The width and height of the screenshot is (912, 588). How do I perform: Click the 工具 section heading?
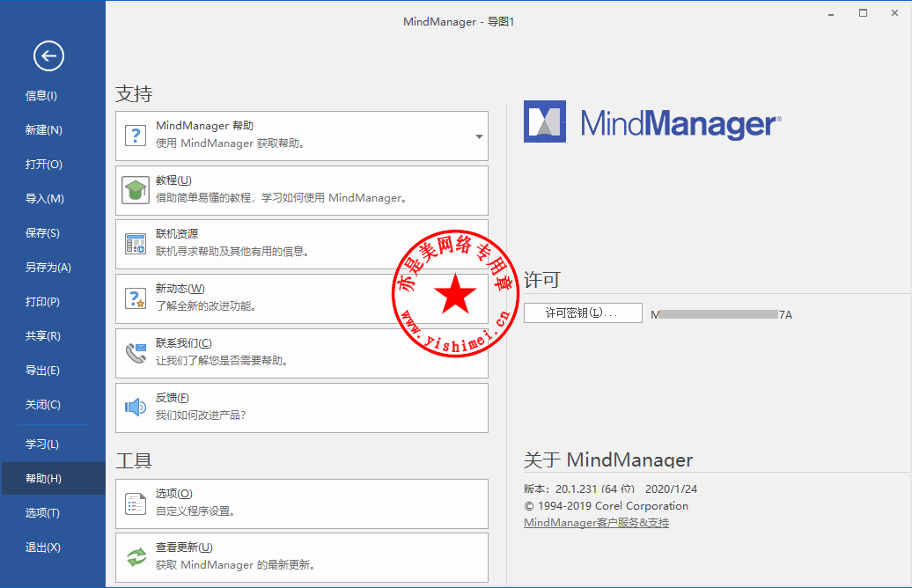pyautogui.click(x=134, y=461)
